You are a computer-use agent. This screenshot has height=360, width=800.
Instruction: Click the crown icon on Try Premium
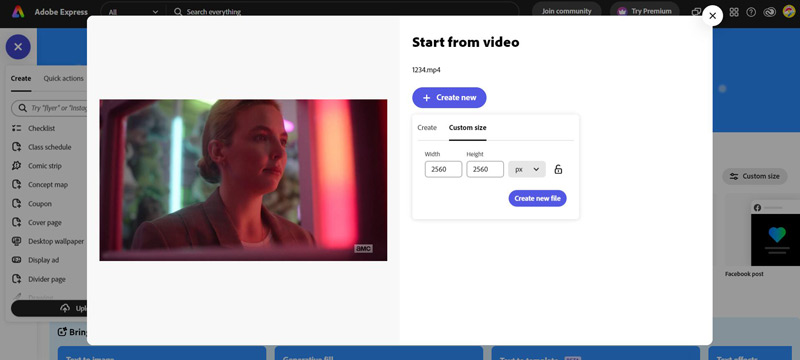click(x=622, y=11)
